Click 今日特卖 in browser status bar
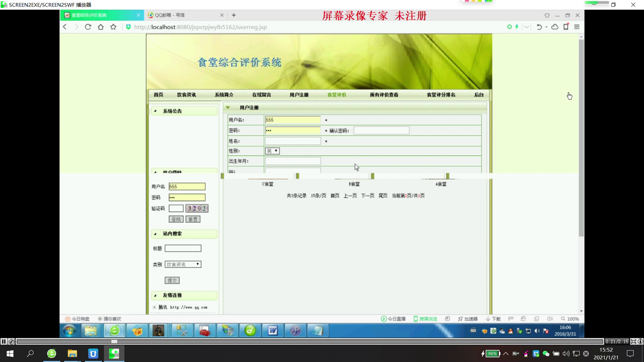This screenshot has height=362, width=644. pyautogui.click(x=77, y=319)
